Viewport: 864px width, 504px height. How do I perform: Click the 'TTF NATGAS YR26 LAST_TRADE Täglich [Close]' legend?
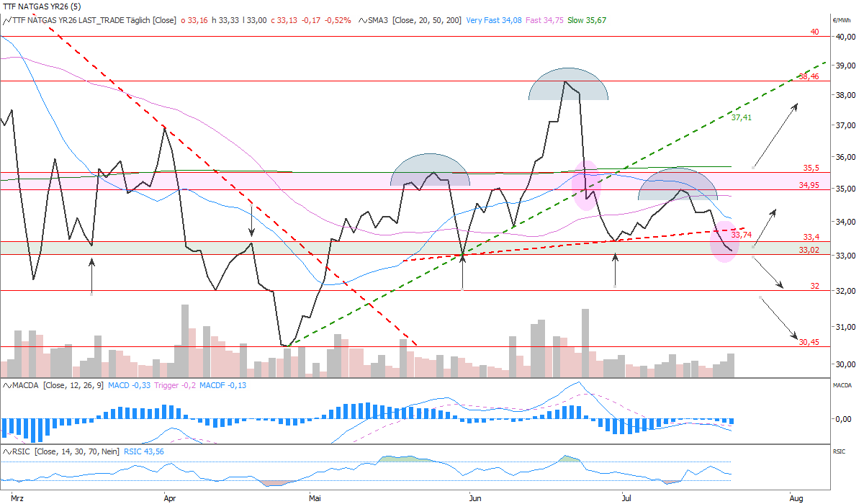[94, 20]
